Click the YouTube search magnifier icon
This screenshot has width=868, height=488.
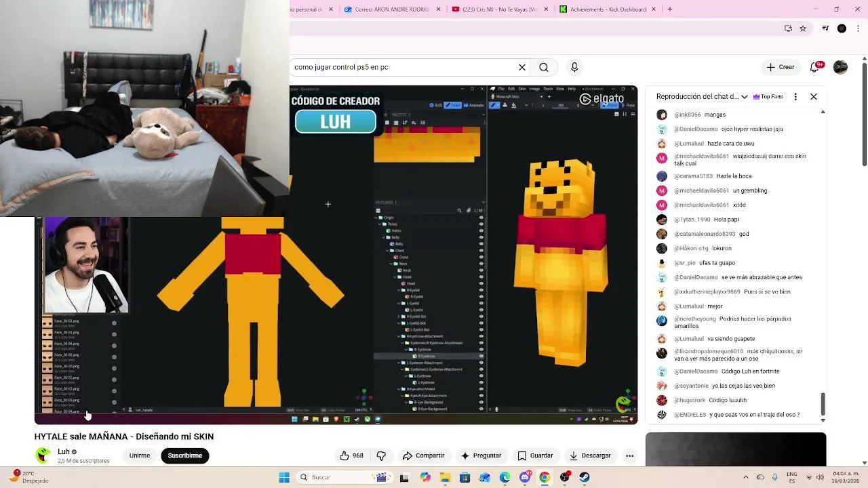pos(544,67)
